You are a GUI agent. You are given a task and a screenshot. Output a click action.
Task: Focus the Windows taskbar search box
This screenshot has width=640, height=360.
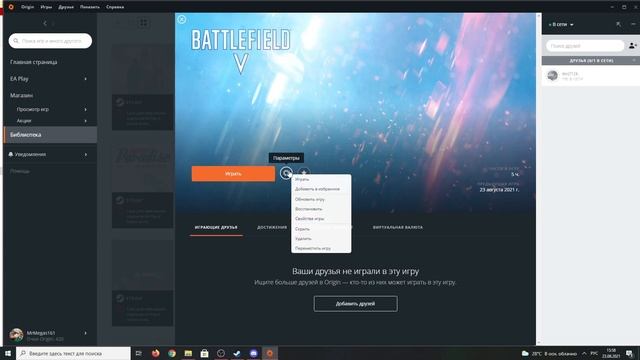(x=73, y=353)
